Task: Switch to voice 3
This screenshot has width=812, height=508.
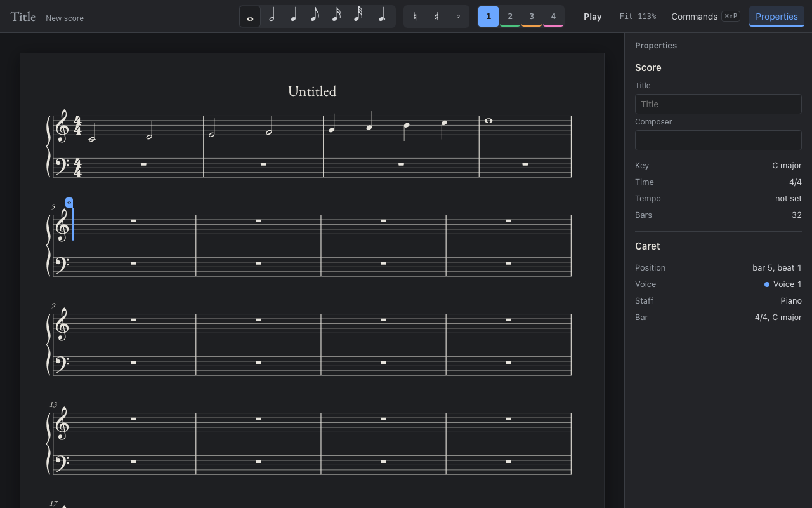Action: pyautogui.click(x=532, y=17)
